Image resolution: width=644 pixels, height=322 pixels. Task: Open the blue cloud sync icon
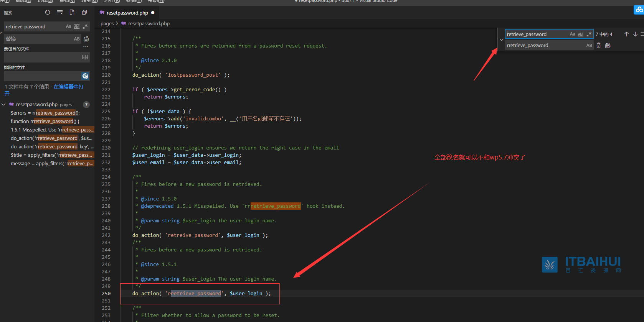(639, 10)
